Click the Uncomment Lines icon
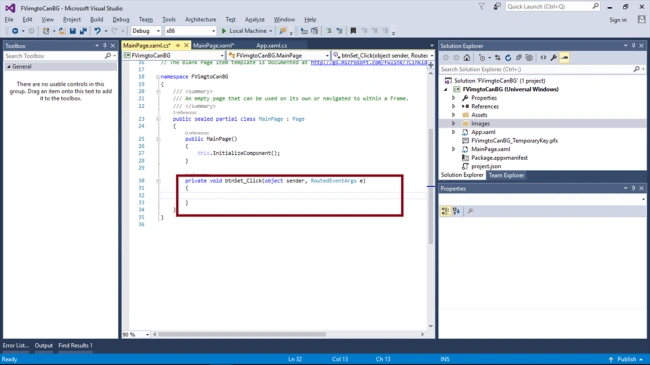This screenshot has height=365, width=650. 340,31
